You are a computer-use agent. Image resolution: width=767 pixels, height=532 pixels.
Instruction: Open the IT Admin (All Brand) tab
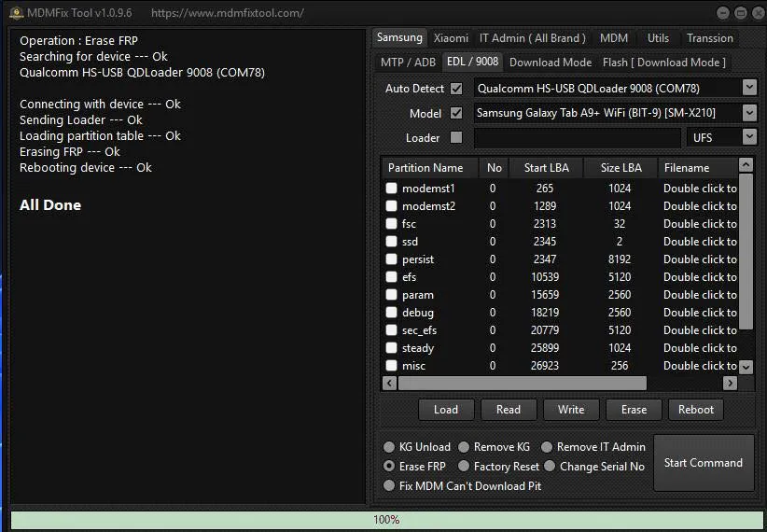pos(532,38)
